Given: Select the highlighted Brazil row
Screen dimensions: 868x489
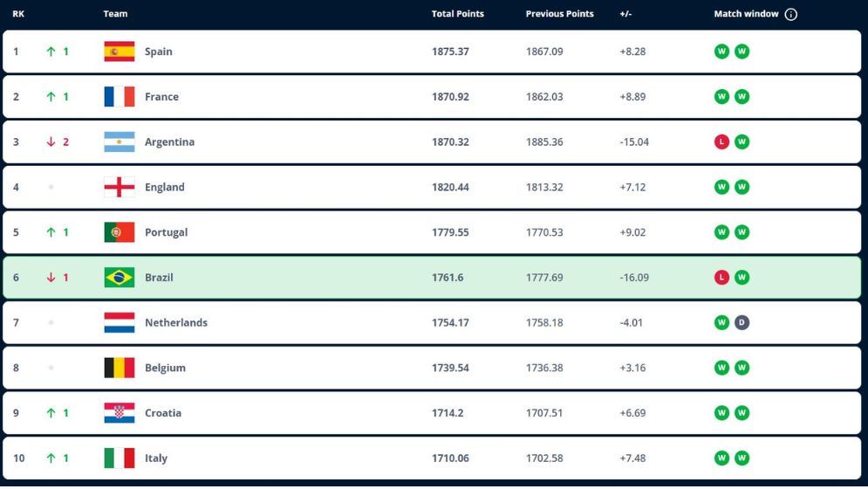Looking at the screenshot, I should [349, 278].
